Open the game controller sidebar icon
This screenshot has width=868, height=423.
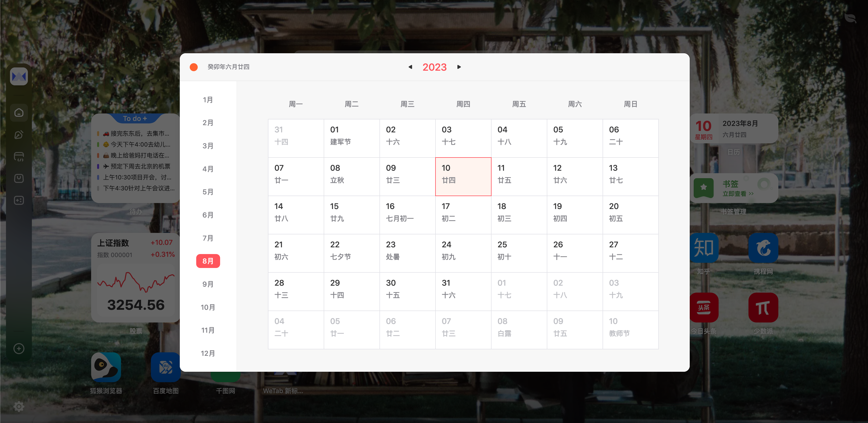pyautogui.click(x=19, y=200)
